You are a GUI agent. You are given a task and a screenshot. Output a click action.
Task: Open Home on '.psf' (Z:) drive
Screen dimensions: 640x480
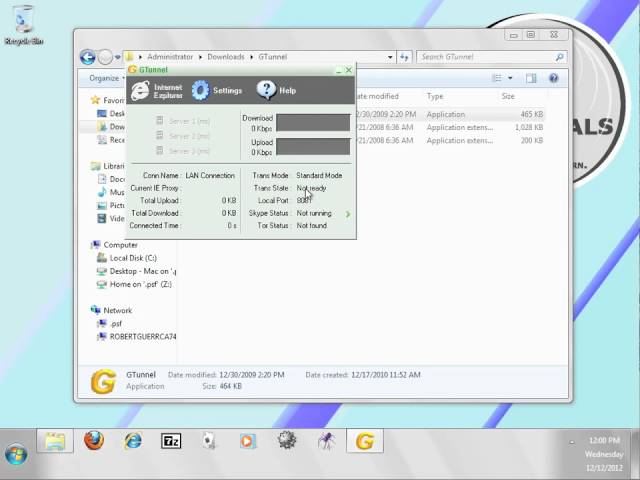134,284
